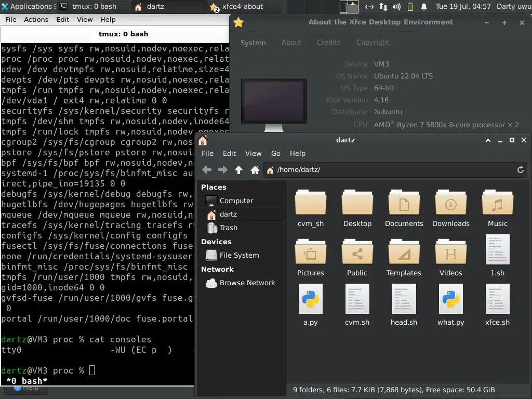Switch to the Credits tab

[328, 43]
